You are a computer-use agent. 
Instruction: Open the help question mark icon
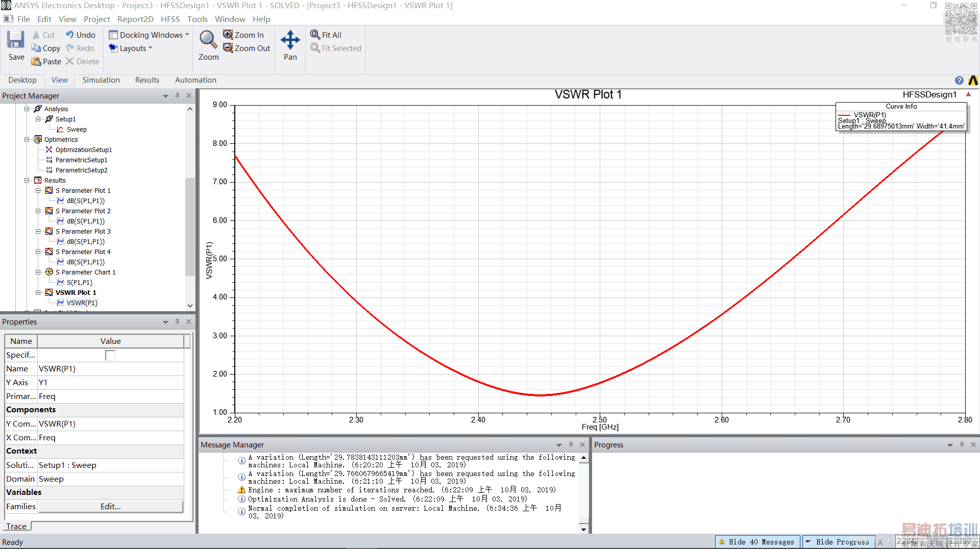click(x=959, y=80)
